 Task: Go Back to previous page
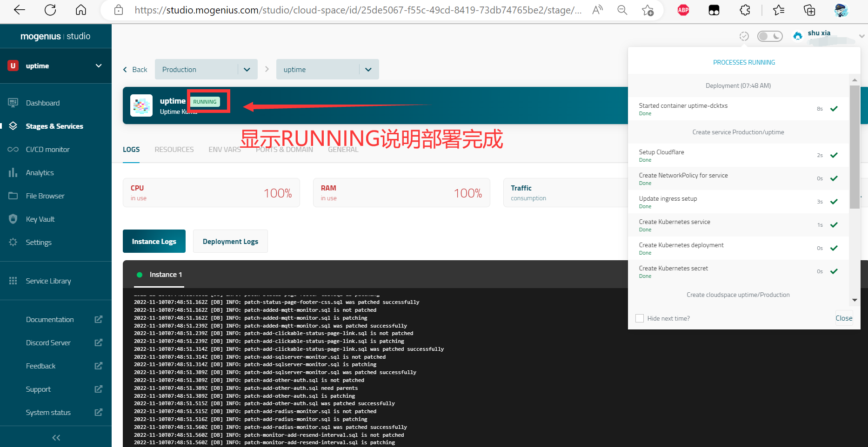[x=135, y=69]
